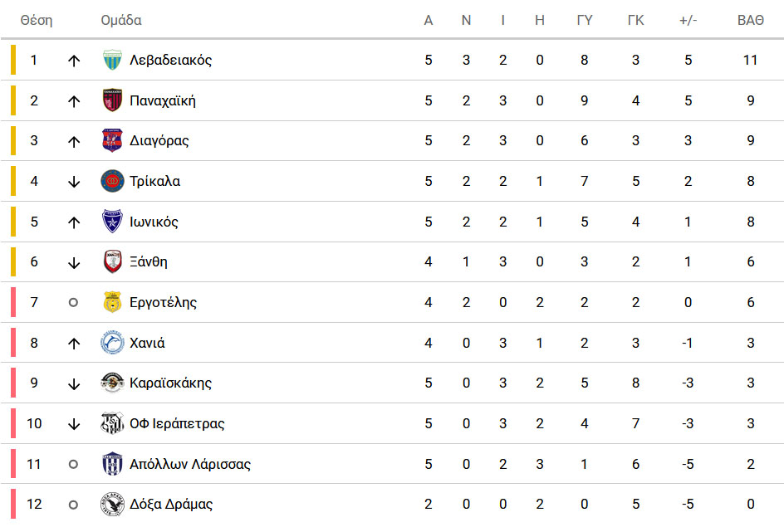Viewport: 784px width, 532px height.
Task: Click the Ξάνθη team crest
Action: click(112, 261)
